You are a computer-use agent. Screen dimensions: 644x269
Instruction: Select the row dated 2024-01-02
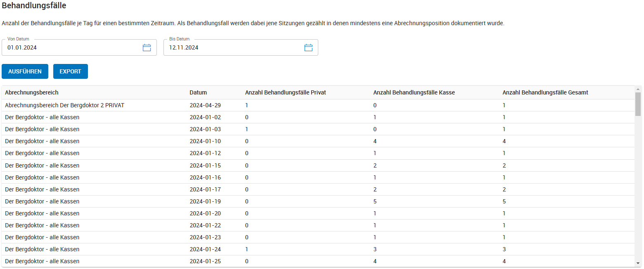[318, 117]
